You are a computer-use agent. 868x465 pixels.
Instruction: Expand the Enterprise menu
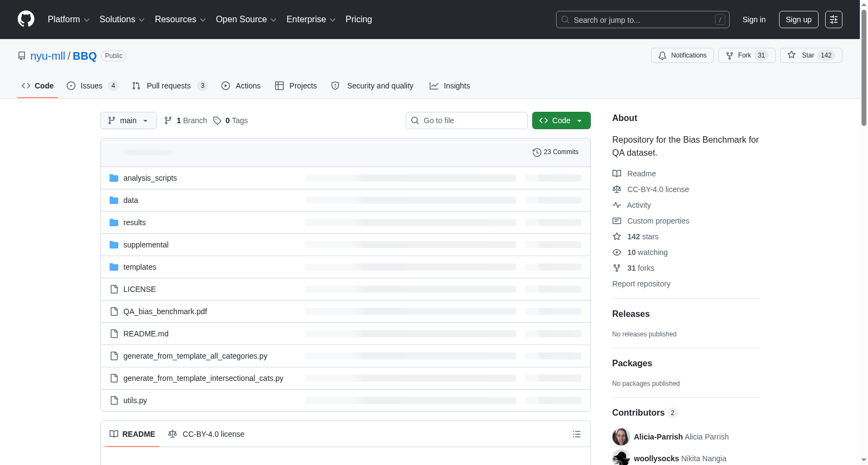click(311, 20)
